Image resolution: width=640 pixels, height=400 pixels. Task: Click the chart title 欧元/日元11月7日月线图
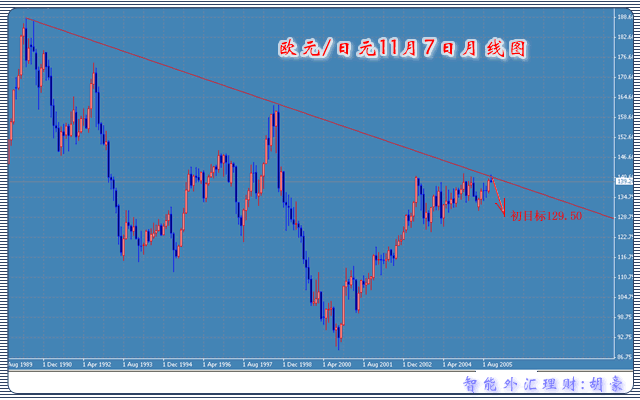[x=403, y=49]
